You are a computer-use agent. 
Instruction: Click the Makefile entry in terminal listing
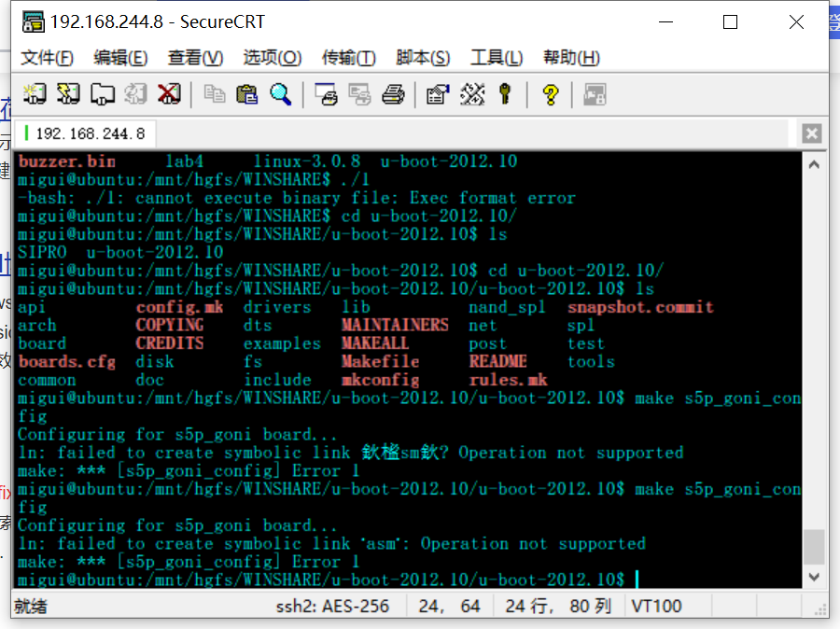(381, 362)
